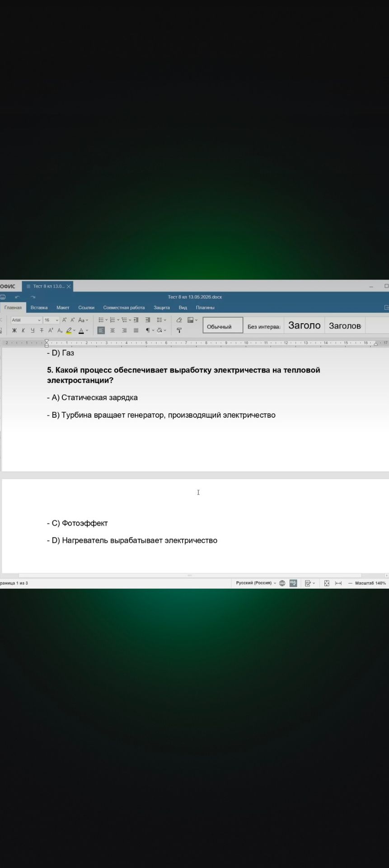The image size is (389, 868).
Task: Apply the Без интервала style
Action: (x=264, y=325)
